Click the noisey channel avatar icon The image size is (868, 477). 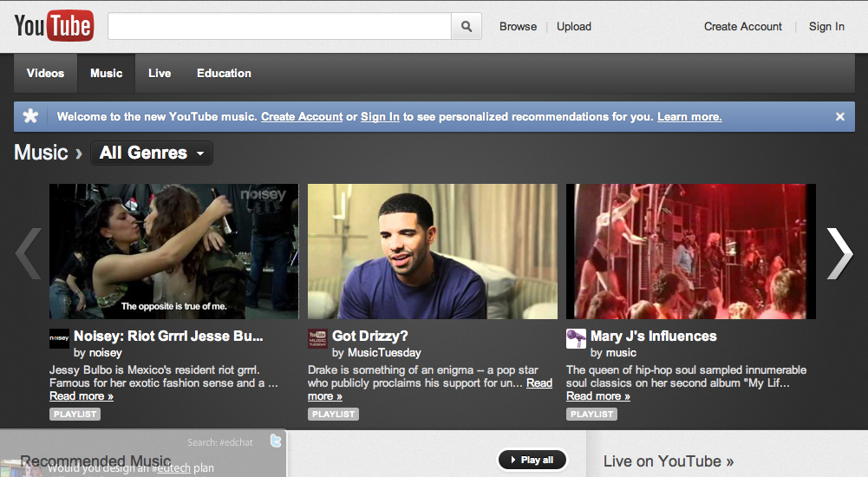pyautogui.click(x=59, y=338)
